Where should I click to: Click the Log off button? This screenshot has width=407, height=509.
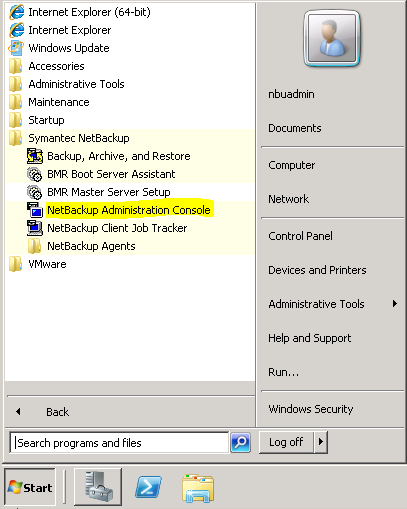click(x=286, y=442)
